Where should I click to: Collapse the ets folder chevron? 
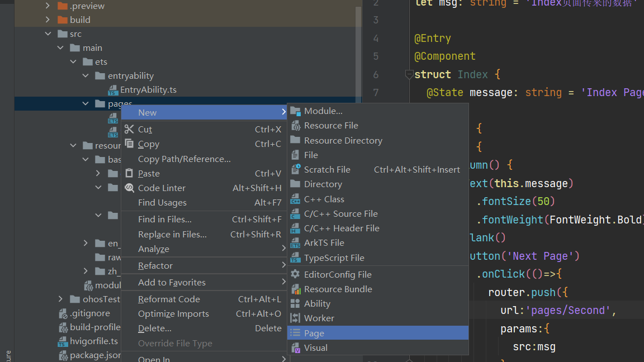(x=73, y=61)
